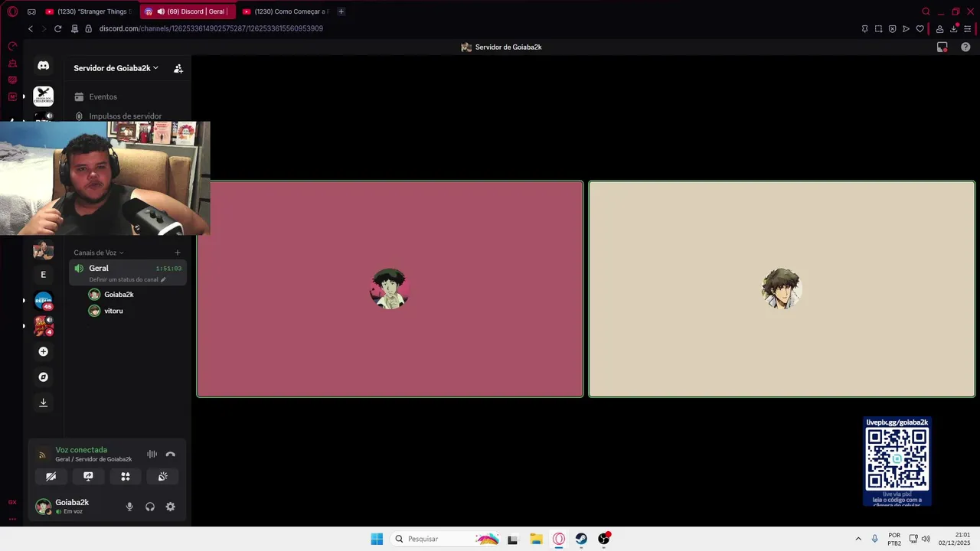Open the soundboard button
The image size is (980, 551).
163,477
